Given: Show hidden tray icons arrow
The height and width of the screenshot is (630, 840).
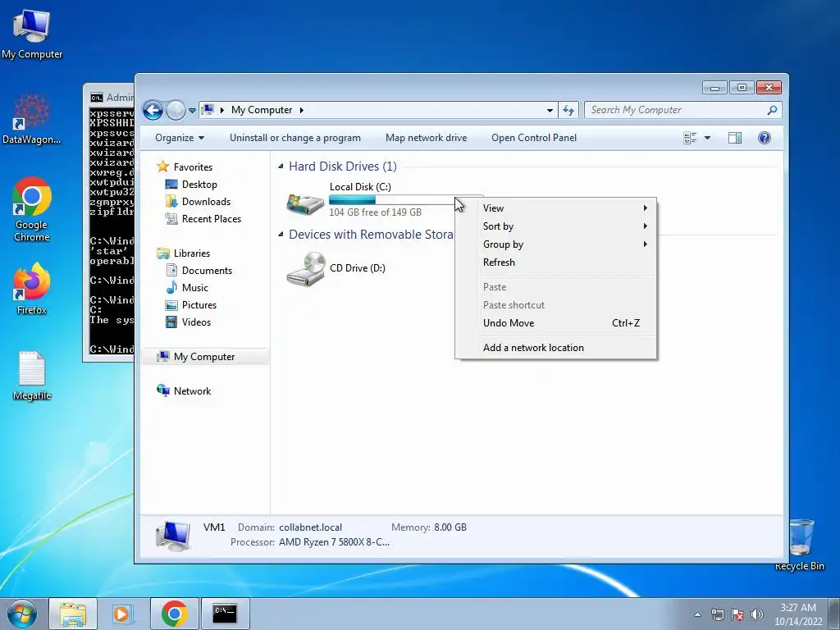Looking at the screenshot, I should 697,614.
